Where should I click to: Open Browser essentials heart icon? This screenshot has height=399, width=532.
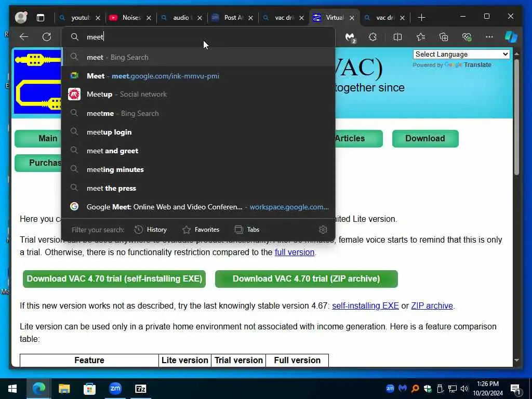click(467, 37)
